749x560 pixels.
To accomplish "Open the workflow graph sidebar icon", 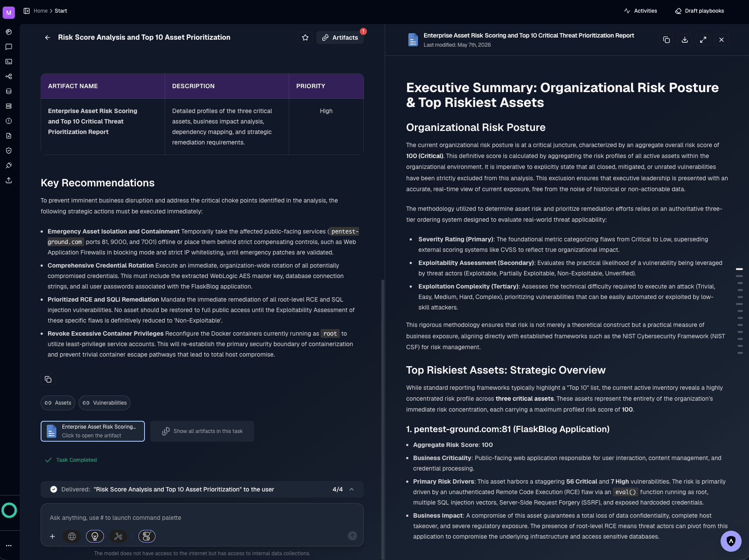I will coord(9,76).
